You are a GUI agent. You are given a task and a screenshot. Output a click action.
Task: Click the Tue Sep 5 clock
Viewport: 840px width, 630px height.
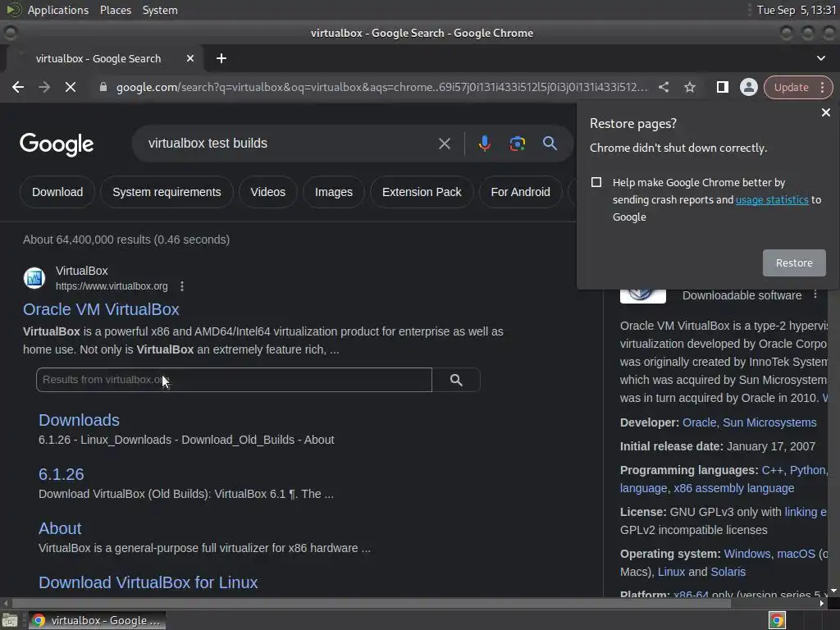[796, 10]
